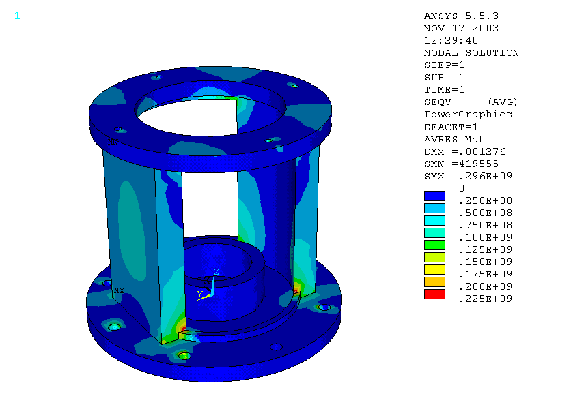Screen dimensions: 585x407
Task: Click the DMX displacement value line
Action: 465,151
